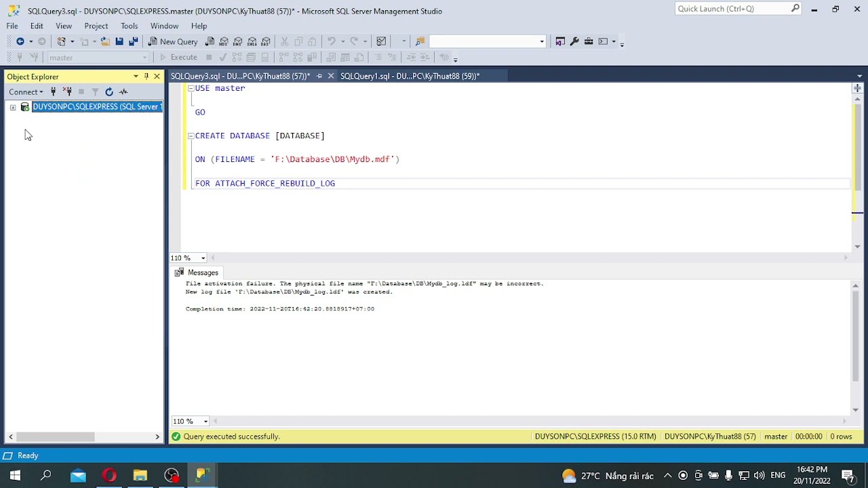Click the 'Query executed successfully.' status text

coord(231,436)
